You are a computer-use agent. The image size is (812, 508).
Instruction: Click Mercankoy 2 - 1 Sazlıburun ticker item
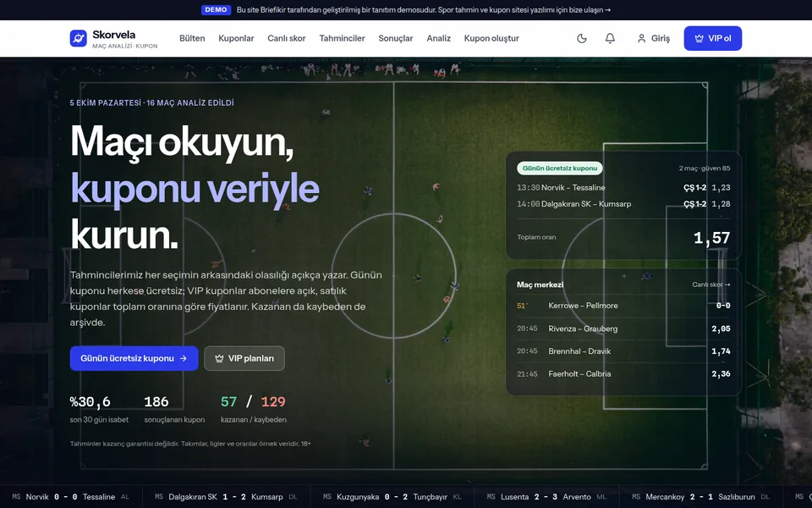(701, 497)
